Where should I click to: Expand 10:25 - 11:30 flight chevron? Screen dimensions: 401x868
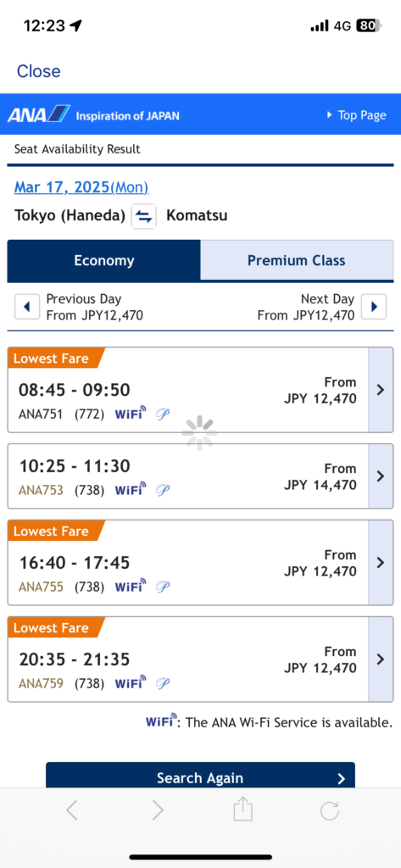(x=381, y=476)
